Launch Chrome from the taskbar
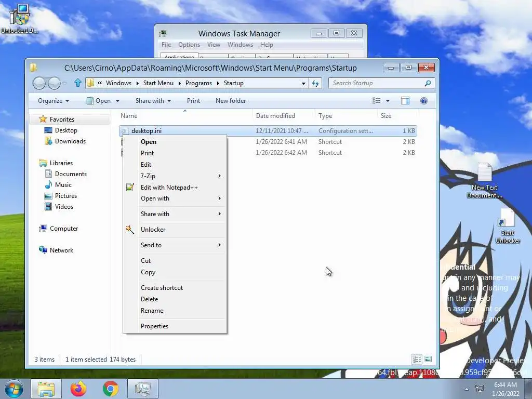 point(111,389)
